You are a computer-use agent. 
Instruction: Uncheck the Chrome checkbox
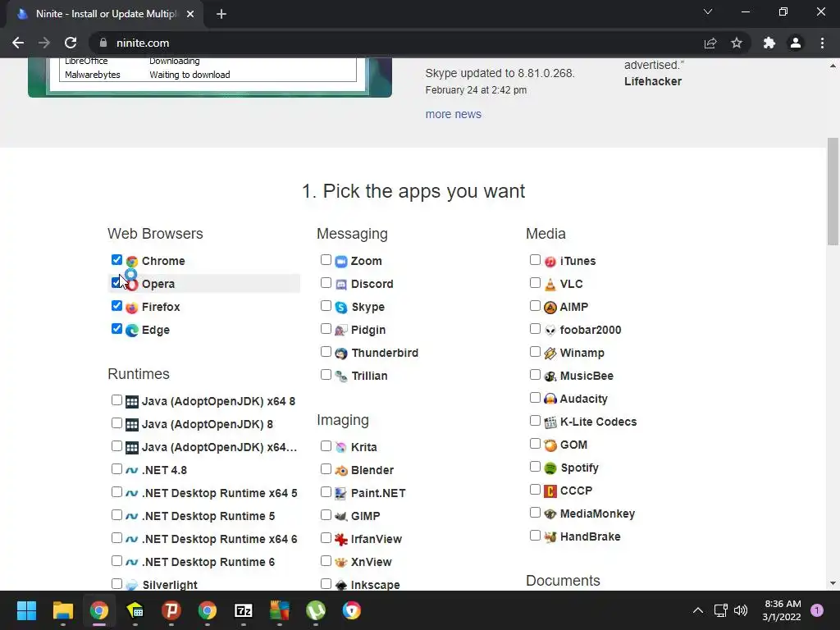tap(116, 260)
